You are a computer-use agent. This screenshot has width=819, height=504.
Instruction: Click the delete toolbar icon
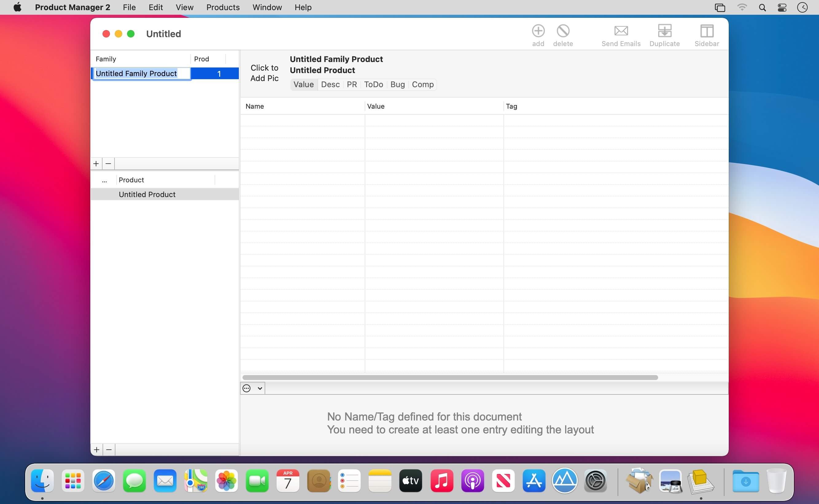563,31
